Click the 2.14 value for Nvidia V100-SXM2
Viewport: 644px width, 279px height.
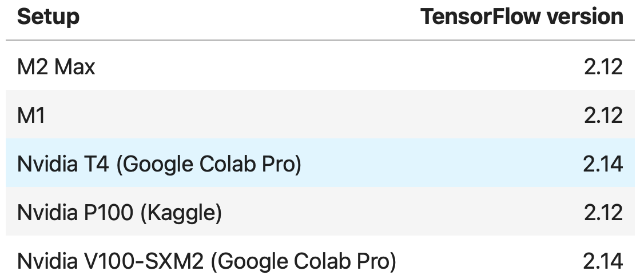tap(603, 262)
